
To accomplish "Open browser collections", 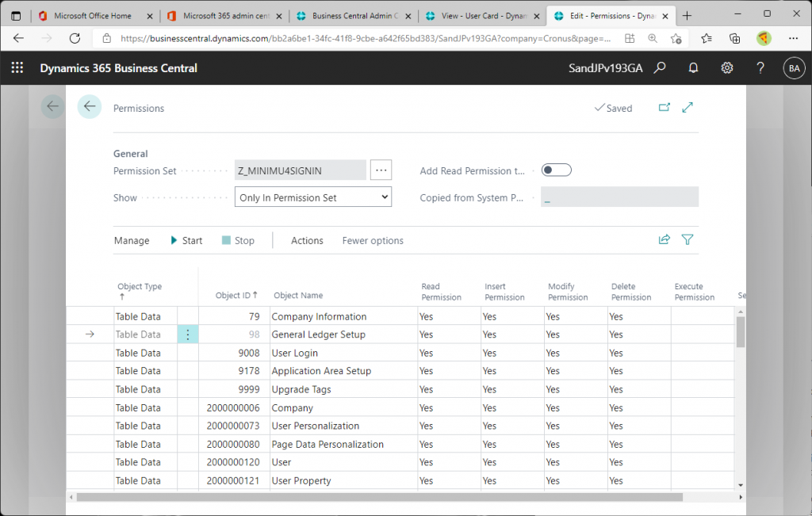I will [x=734, y=38].
